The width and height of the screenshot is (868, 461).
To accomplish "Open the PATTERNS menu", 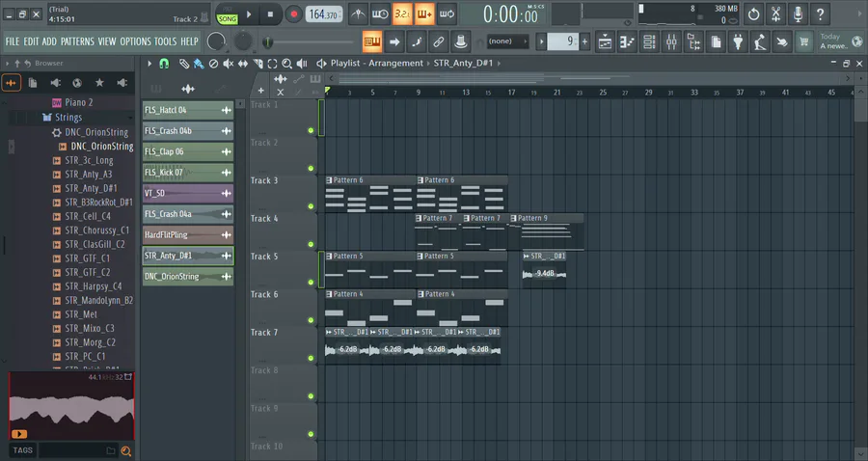I will 77,41.
